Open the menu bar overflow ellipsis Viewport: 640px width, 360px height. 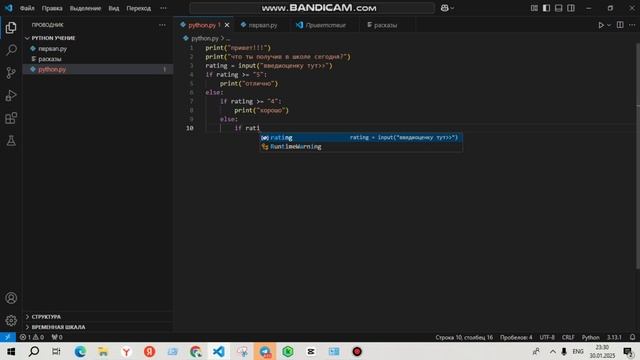click(x=163, y=8)
